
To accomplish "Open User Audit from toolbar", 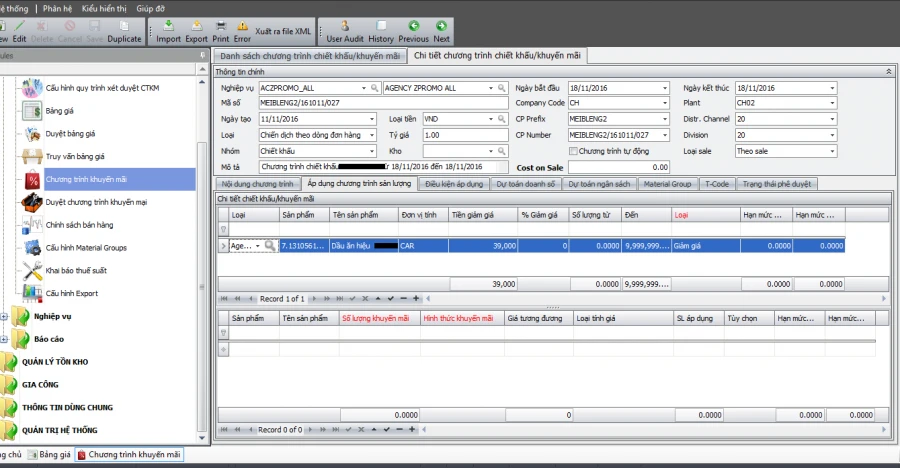I will (x=345, y=32).
